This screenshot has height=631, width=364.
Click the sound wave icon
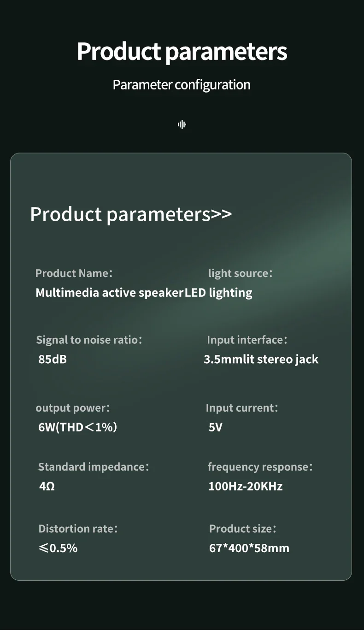click(x=182, y=124)
